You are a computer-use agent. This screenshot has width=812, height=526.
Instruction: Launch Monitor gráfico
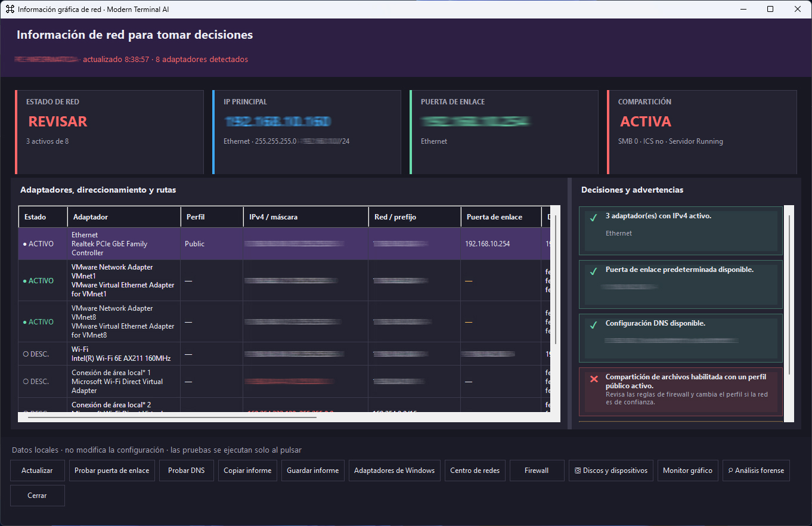687,471
